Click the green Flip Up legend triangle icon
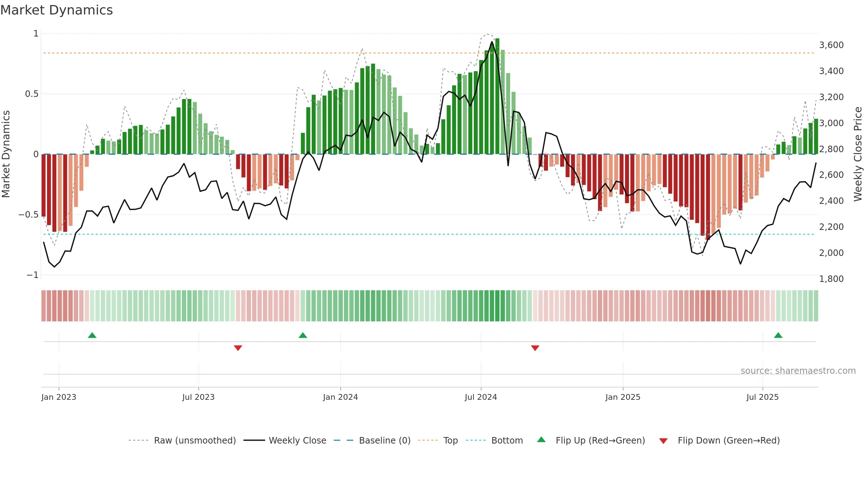 point(541,440)
